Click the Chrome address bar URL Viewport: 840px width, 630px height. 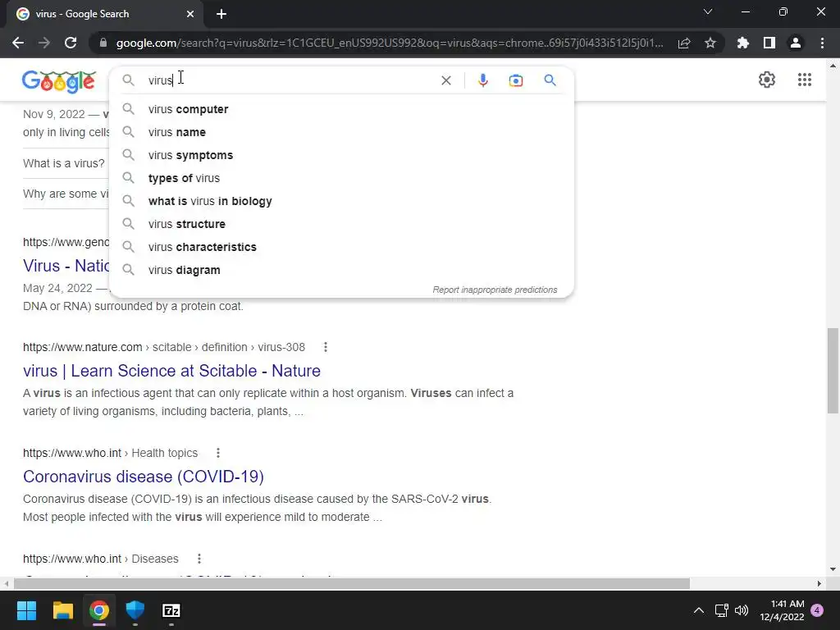(x=390, y=43)
